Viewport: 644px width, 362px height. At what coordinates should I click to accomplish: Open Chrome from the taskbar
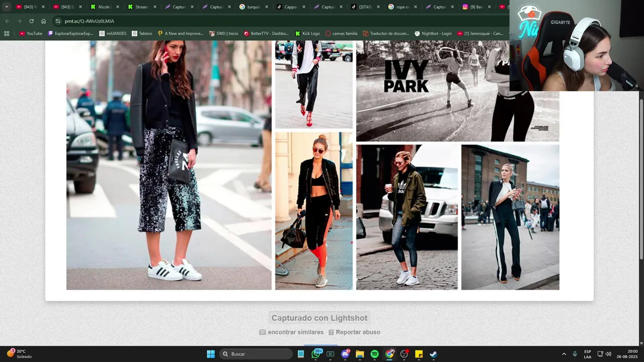(x=389, y=354)
